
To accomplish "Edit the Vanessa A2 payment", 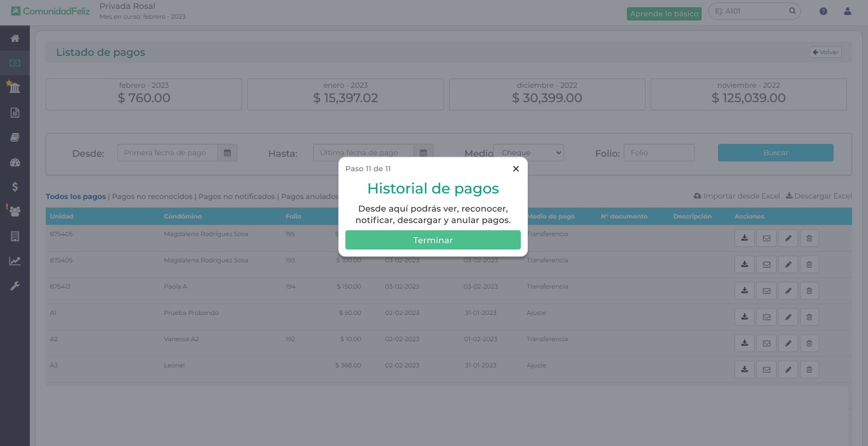I will pos(788,343).
